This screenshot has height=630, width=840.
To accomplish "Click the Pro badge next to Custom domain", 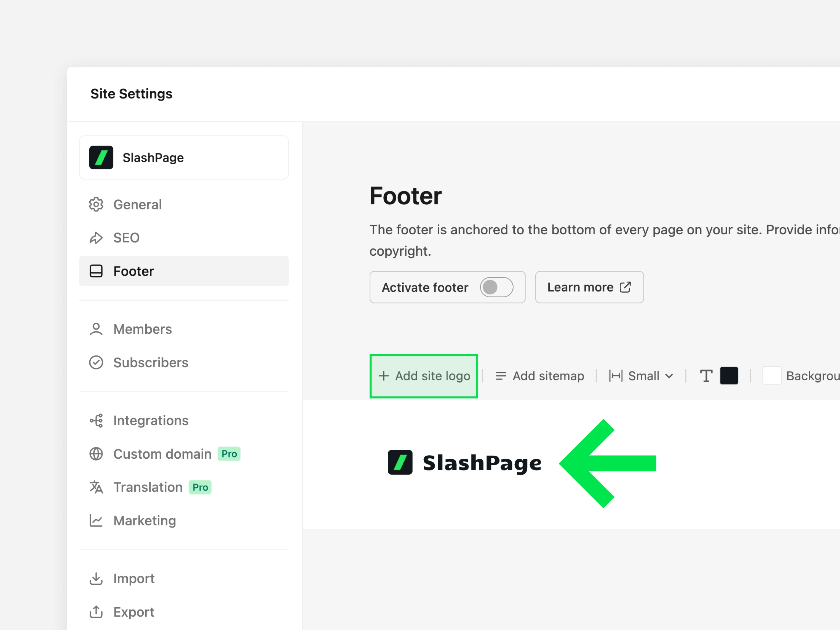I will click(x=229, y=454).
